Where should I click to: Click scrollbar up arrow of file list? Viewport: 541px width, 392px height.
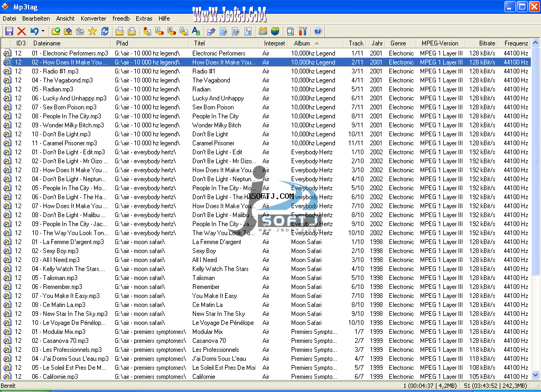[x=536, y=43]
